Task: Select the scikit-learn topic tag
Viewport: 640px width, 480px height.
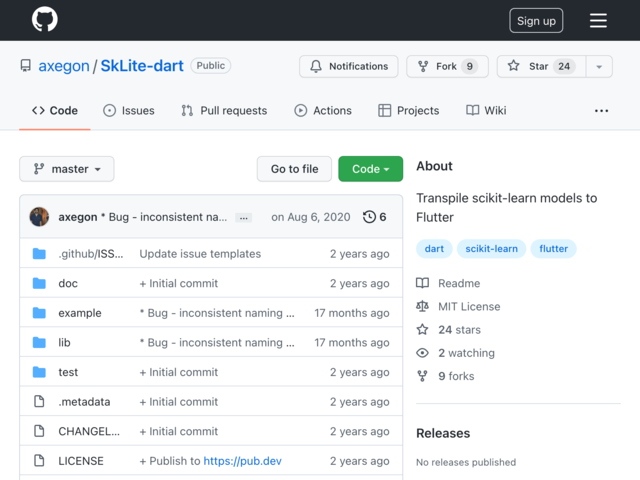Action: pyautogui.click(x=491, y=248)
